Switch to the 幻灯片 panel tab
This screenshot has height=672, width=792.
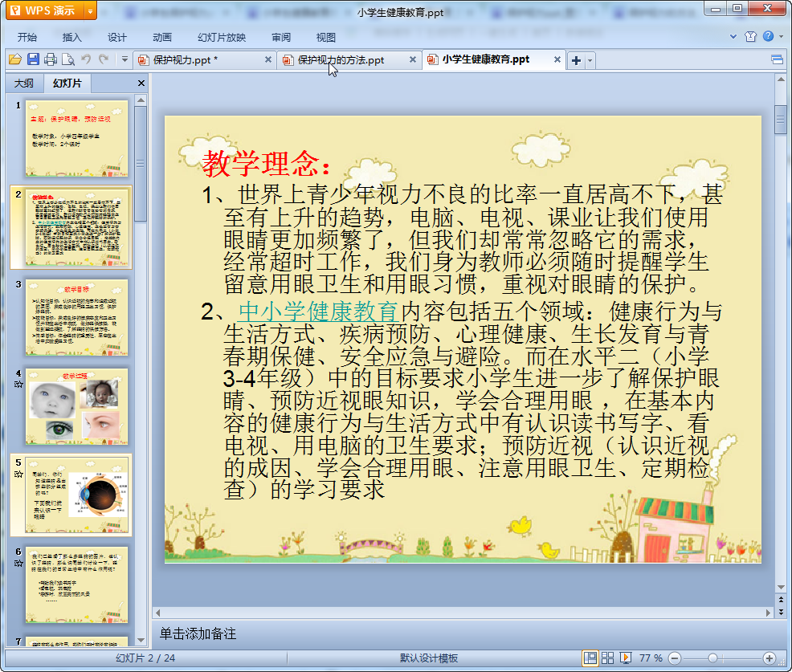67,83
